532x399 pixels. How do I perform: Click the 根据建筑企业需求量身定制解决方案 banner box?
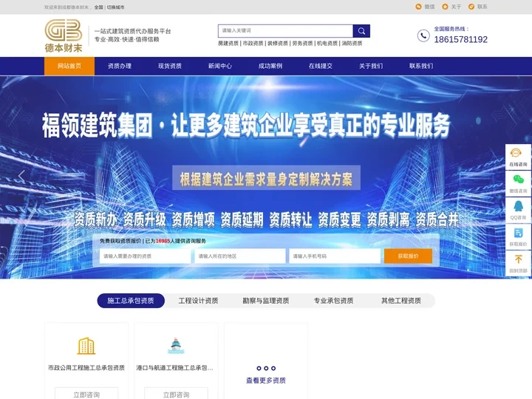coord(266,178)
